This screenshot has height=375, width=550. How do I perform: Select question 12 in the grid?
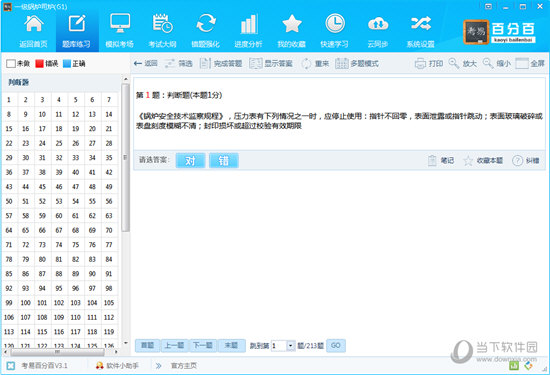click(x=75, y=114)
